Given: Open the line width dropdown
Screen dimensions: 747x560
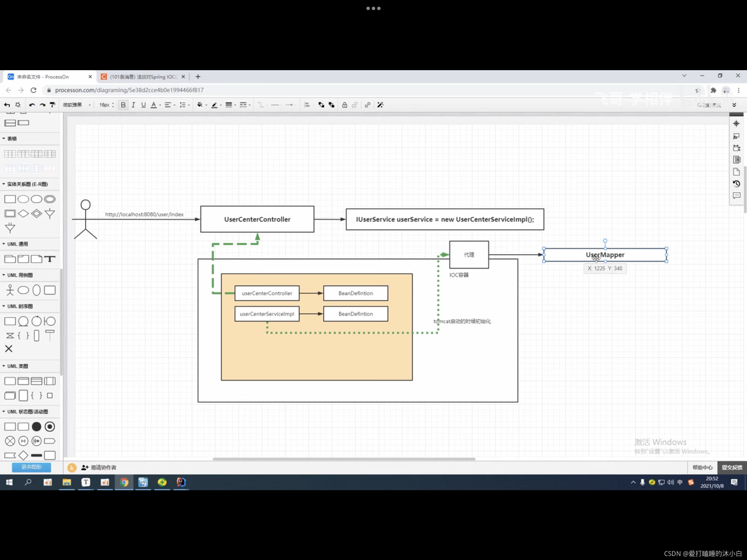Looking at the screenshot, I should click(x=231, y=105).
